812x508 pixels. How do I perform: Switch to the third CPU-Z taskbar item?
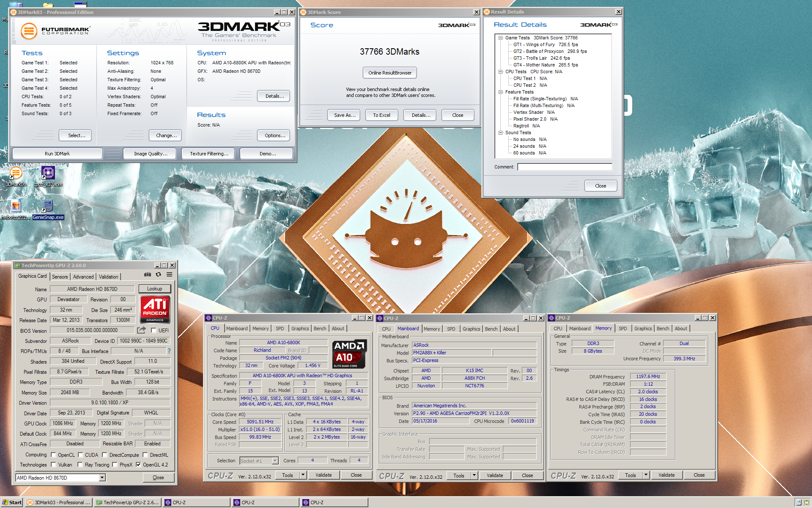[x=334, y=502]
